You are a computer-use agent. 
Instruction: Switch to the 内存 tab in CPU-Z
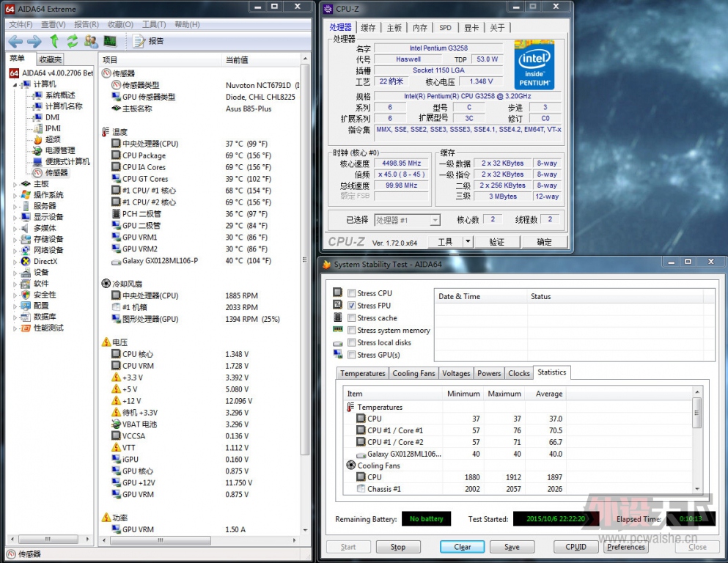(419, 28)
